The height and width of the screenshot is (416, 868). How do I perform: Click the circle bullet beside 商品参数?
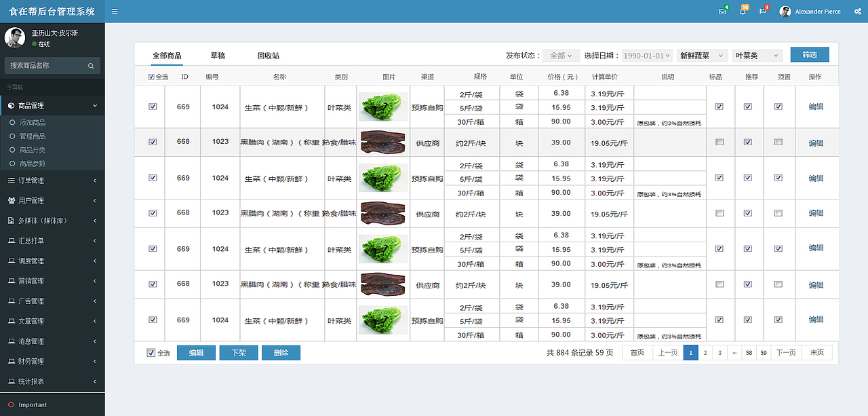[x=12, y=164]
